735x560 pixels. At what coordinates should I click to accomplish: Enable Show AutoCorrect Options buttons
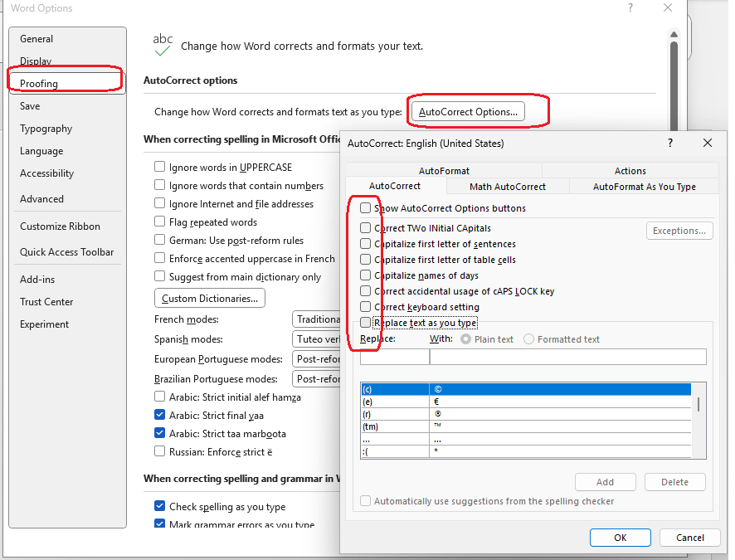365,207
